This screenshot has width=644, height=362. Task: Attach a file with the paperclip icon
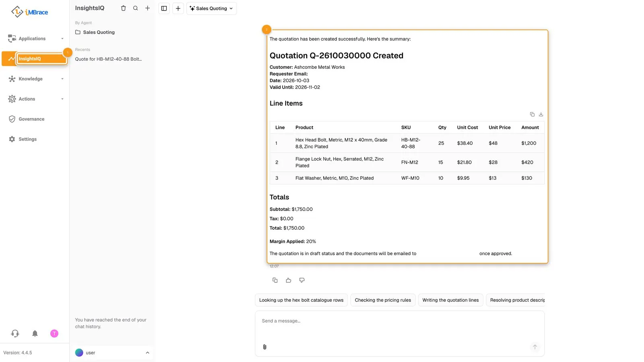click(x=264, y=347)
